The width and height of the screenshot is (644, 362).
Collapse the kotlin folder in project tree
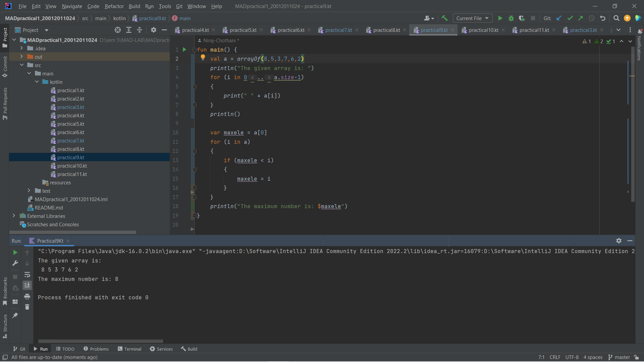pos(37,82)
